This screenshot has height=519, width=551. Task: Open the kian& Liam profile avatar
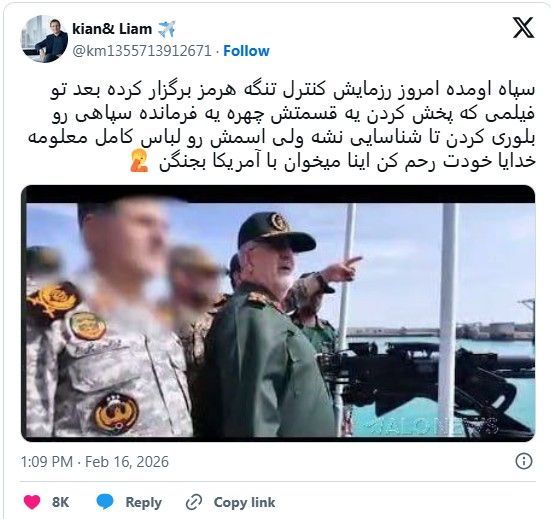[x=45, y=39]
